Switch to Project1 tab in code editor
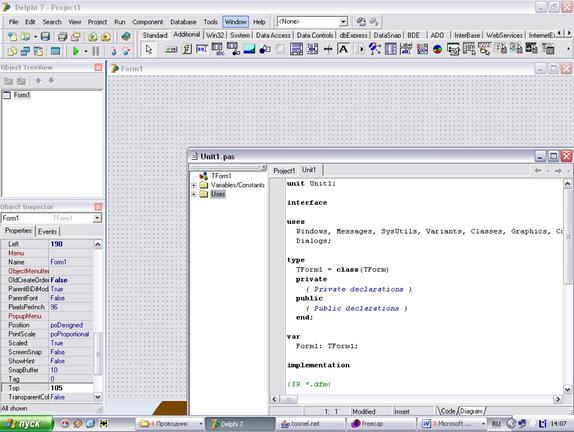This screenshot has height=432, width=574. [284, 171]
